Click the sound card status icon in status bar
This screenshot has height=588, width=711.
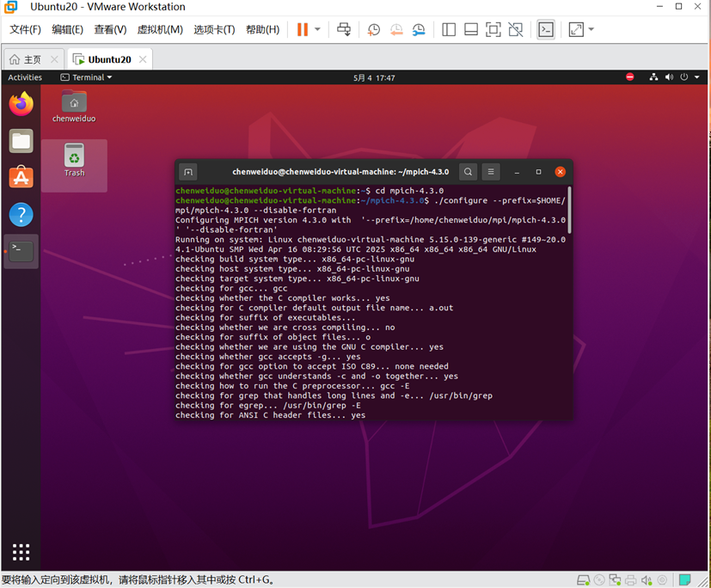point(647,580)
